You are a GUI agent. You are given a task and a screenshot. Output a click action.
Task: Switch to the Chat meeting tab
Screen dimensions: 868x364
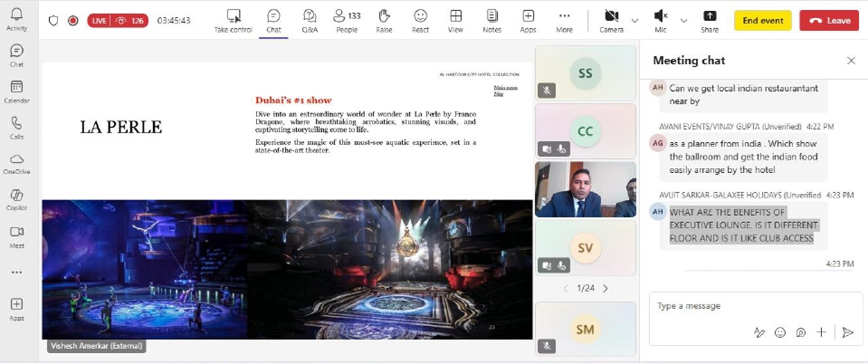pyautogui.click(x=274, y=21)
